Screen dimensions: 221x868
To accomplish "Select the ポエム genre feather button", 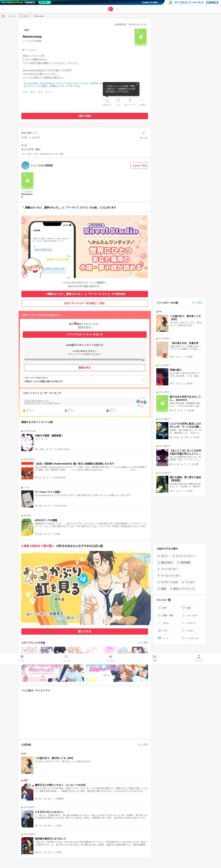I will [167, 623].
